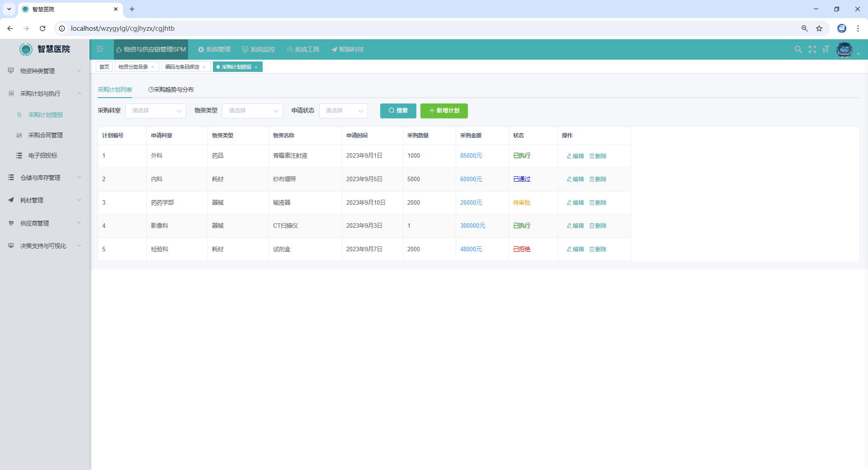Delete the 试剂盒 plan row
Screen dimensions: 868x470
pos(598,249)
